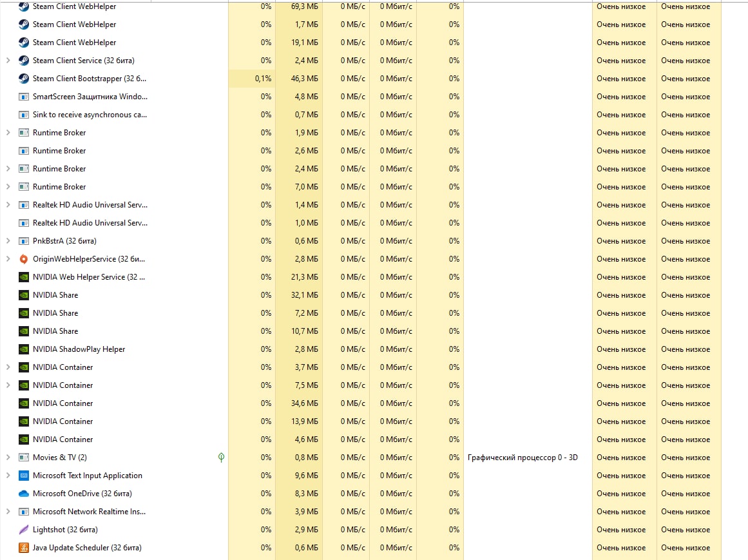Select the Microsoft Text Input Application icon
Viewport: 748px width, 560px height.
coord(23,476)
